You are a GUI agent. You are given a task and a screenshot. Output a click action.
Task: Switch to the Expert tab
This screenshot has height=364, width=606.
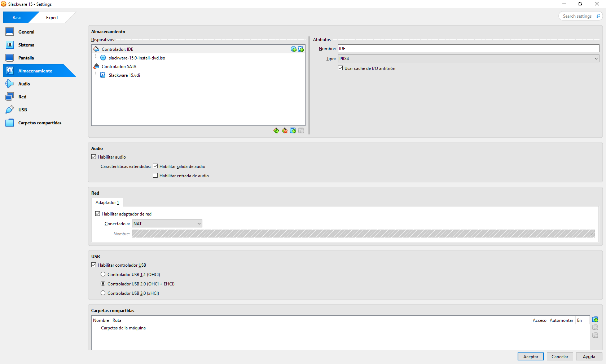coord(52,17)
